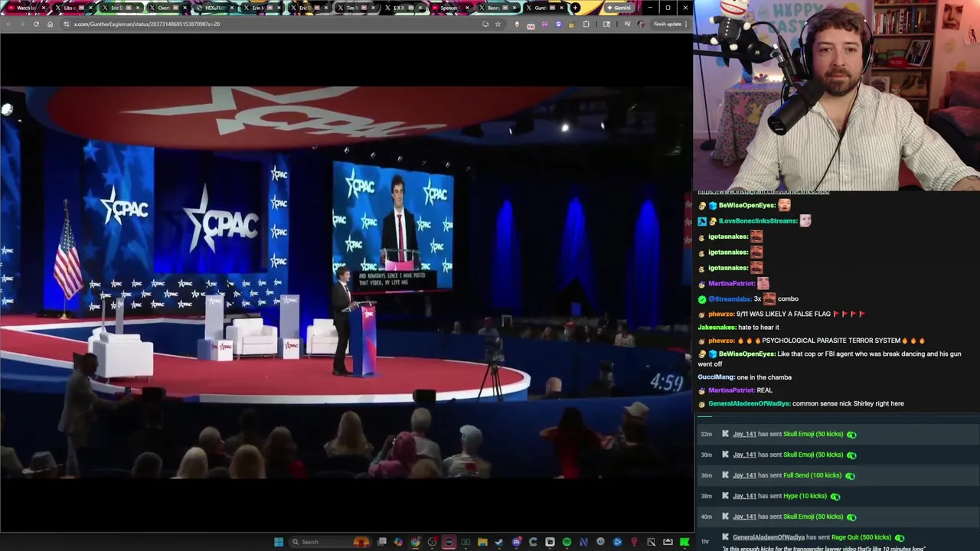This screenshot has width=980, height=551.
Task: Open Google Chrome from the taskbar
Action: [x=415, y=542]
